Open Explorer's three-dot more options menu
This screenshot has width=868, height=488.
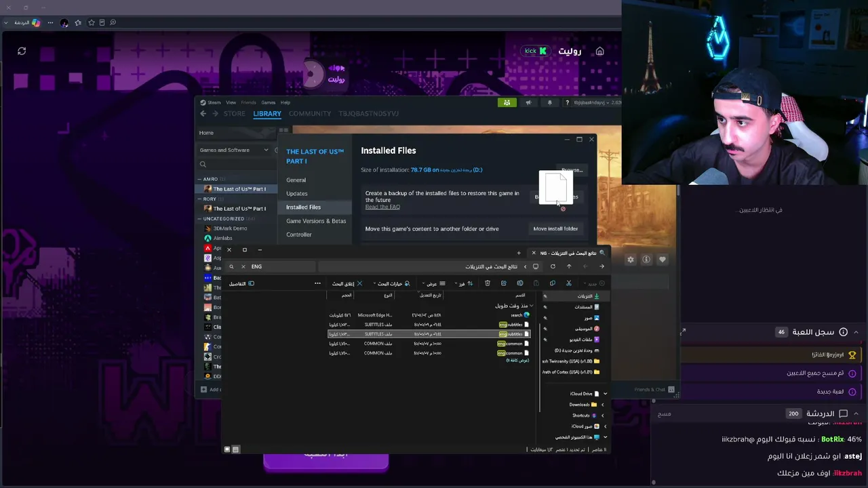pyautogui.click(x=317, y=283)
